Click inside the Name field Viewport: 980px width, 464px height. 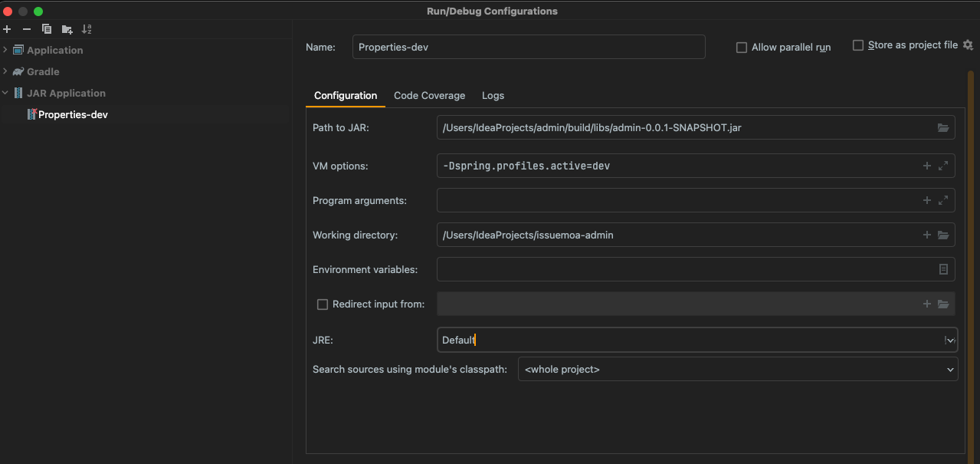click(x=529, y=47)
